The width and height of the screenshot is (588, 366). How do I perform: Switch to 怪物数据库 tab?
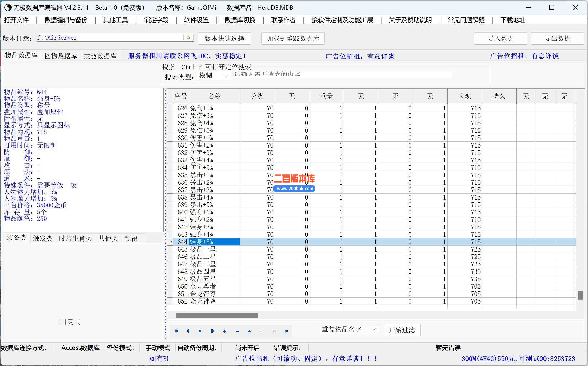[x=61, y=56]
